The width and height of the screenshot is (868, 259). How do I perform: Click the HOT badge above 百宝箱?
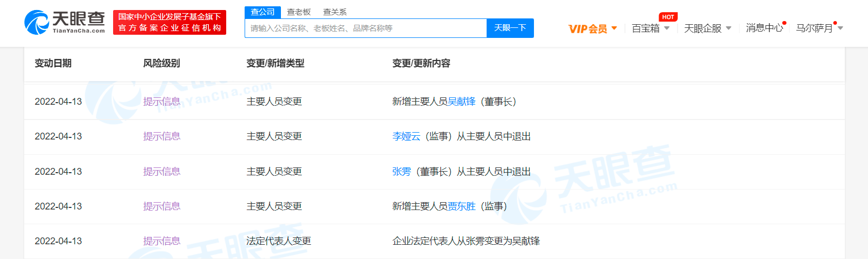tap(668, 17)
